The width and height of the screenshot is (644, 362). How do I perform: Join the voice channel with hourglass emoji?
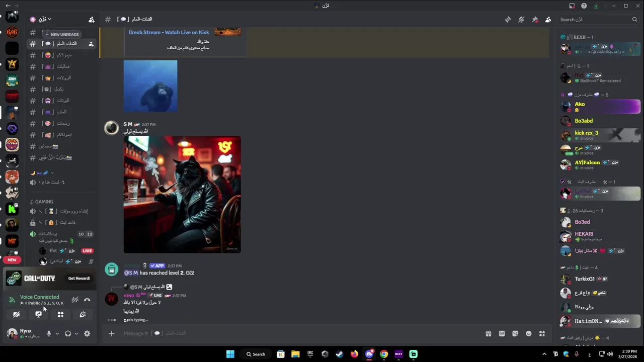[61, 211]
